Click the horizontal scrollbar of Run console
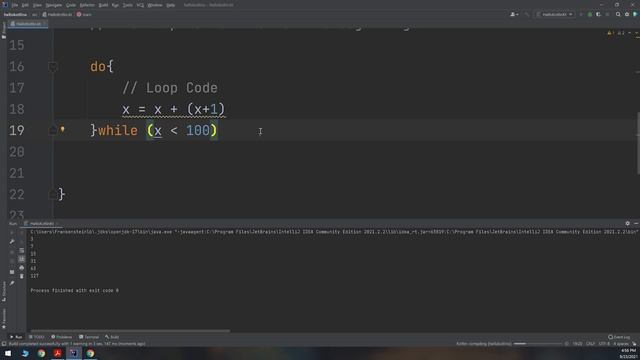Image resolution: width=640 pixels, height=360 pixels. pos(130,331)
